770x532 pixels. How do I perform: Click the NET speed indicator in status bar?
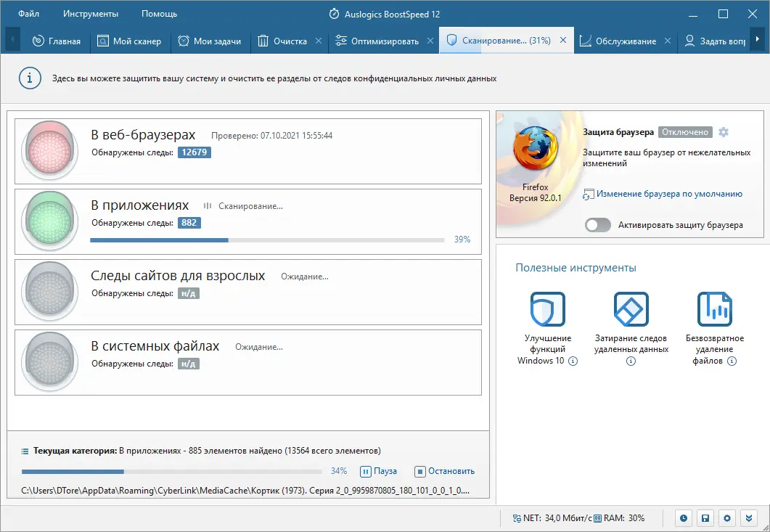[552, 518]
